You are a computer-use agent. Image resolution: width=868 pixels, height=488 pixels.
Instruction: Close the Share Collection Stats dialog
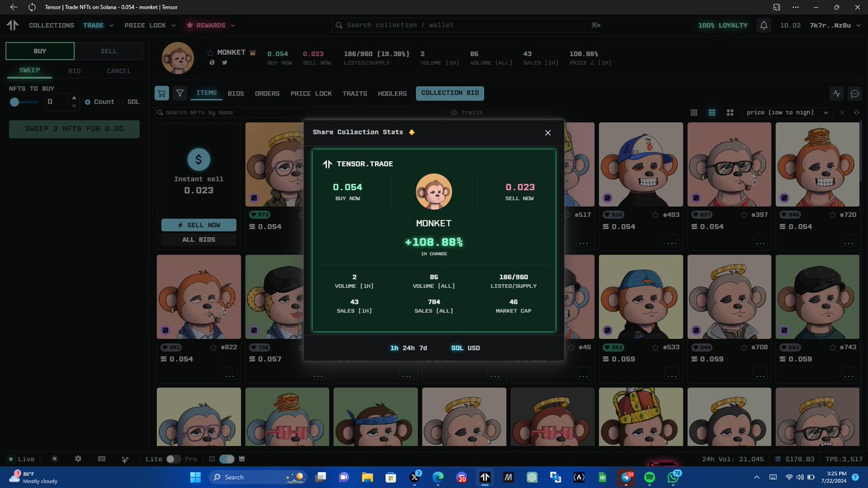click(x=548, y=132)
